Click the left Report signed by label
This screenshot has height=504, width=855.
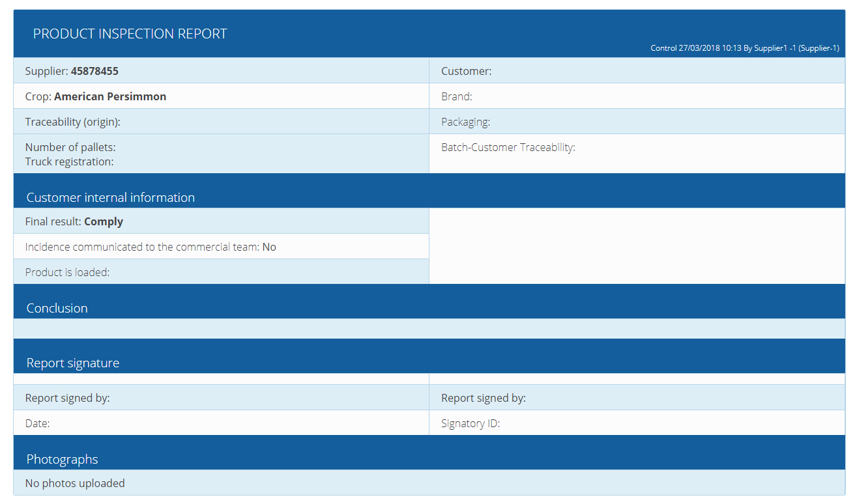pyautogui.click(x=67, y=398)
